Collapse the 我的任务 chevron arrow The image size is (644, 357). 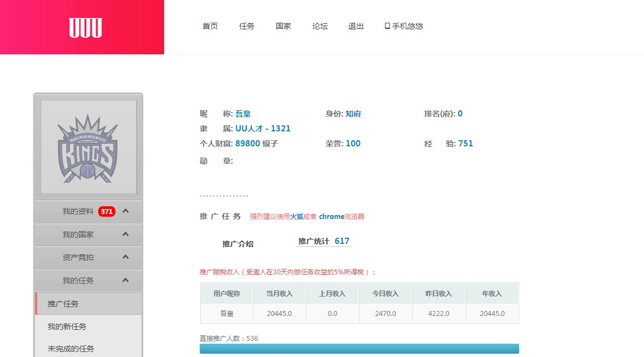point(126,280)
